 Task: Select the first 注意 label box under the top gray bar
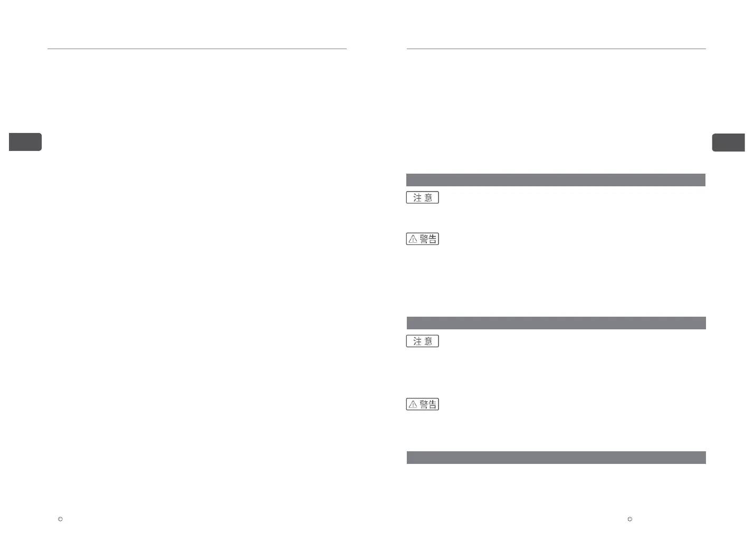pos(423,197)
